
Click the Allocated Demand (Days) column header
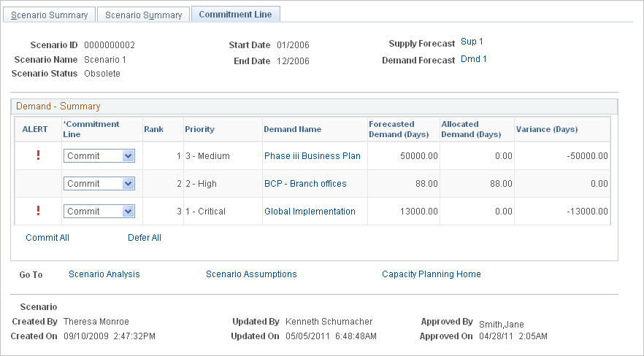pyautogui.click(x=471, y=129)
